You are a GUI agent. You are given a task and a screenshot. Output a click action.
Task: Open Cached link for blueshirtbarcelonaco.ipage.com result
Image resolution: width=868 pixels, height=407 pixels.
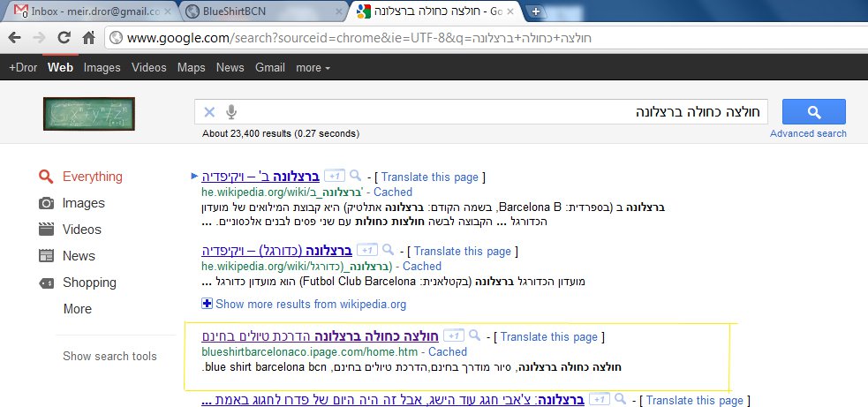(448, 351)
